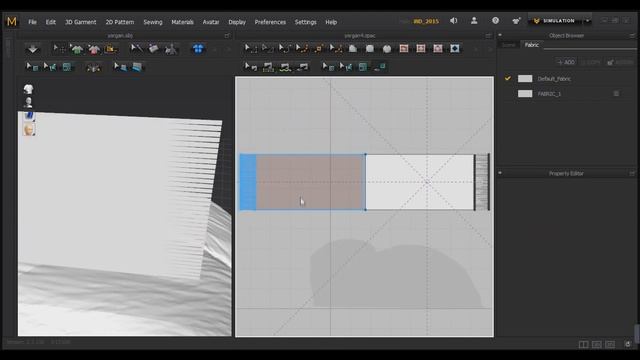Open the Sewing menu
The image size is (640, 360).
(x=153, y=22)
